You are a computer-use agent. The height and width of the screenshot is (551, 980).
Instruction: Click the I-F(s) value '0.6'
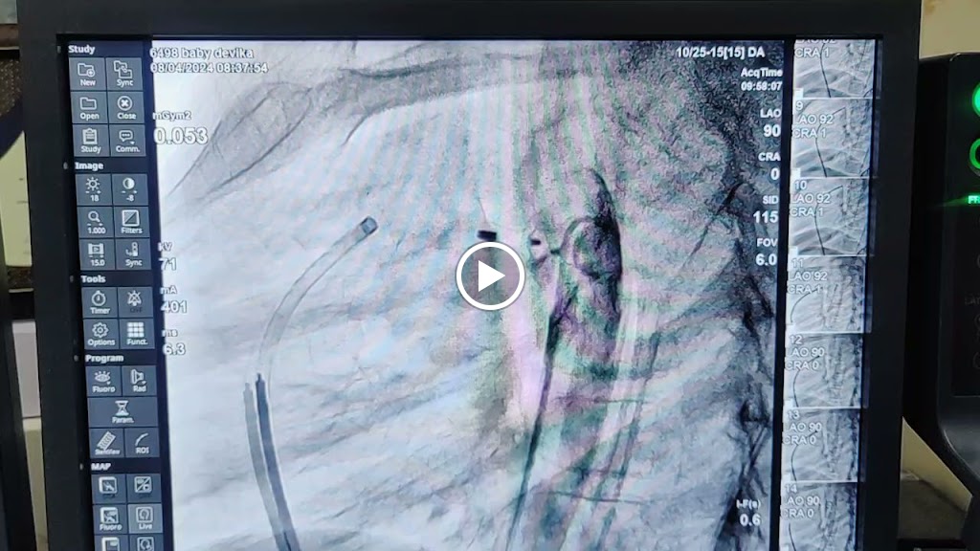tap(750, 519)
